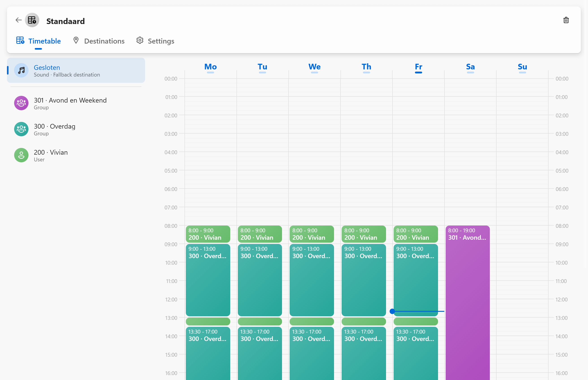The width and height of the screenshot is (588, 380).
Task: Click Tuesday's small green 13:00 block
Action: tap(260, 321)
